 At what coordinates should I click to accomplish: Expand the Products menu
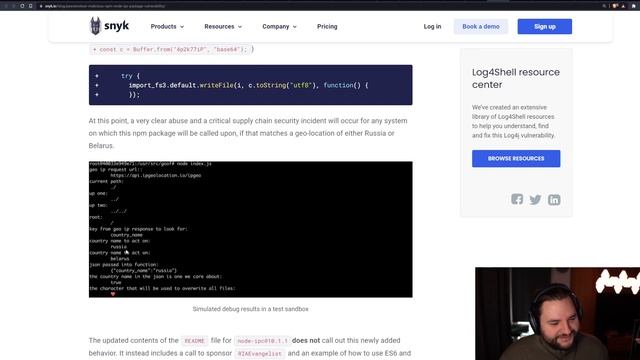167,27
